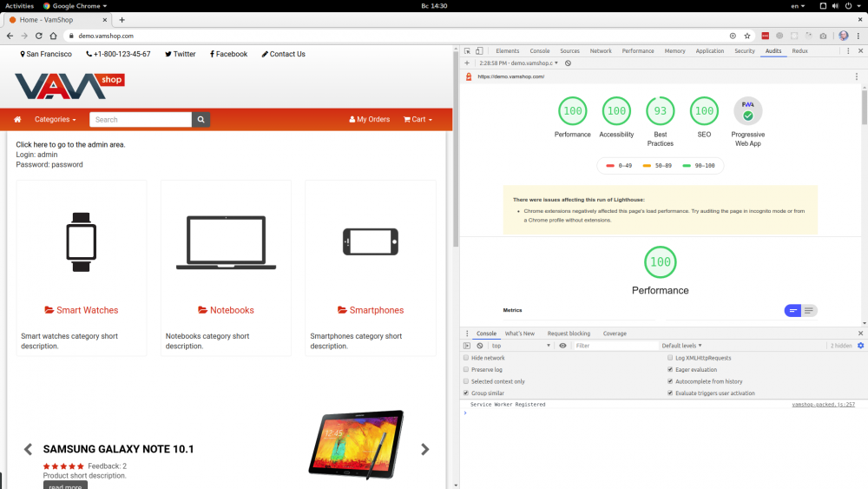Close the console drawer
The width and height of the screenshot is (868, 489).
860,334
